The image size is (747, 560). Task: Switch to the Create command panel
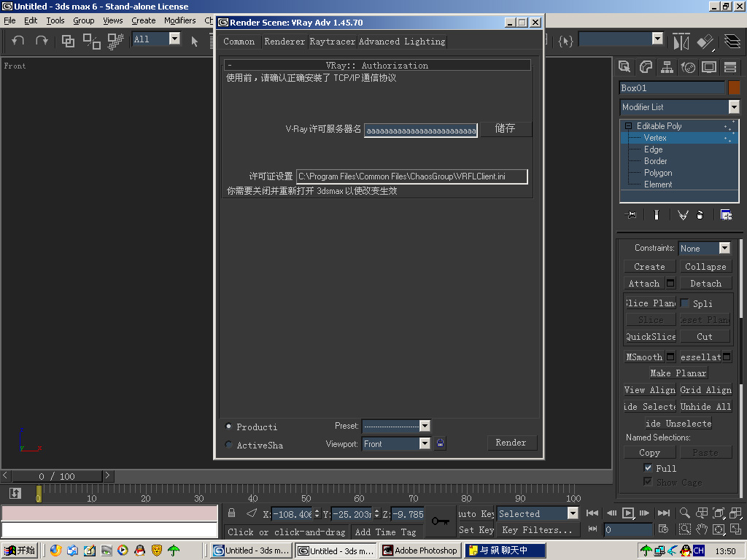point(624,66)
